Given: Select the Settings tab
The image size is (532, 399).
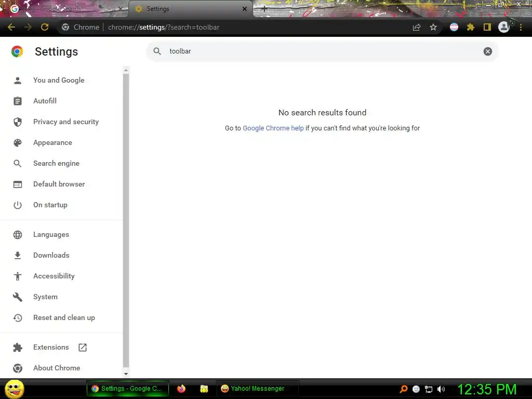Looking at the screenshot, I should coord(190,9).
